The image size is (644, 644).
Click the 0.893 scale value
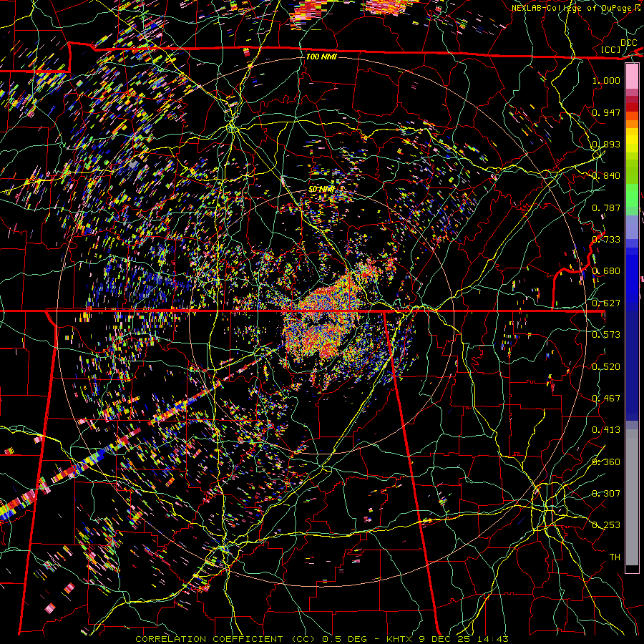point(606,144)
